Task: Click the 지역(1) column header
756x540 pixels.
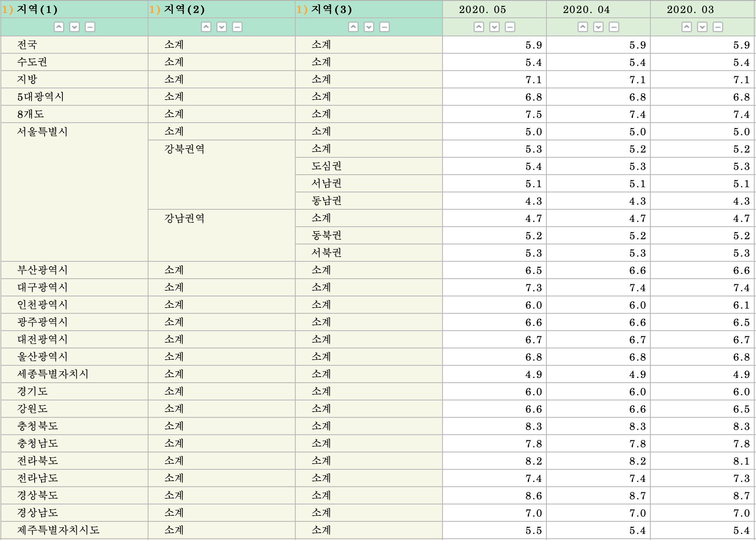Action: click(x=74, y=10)
